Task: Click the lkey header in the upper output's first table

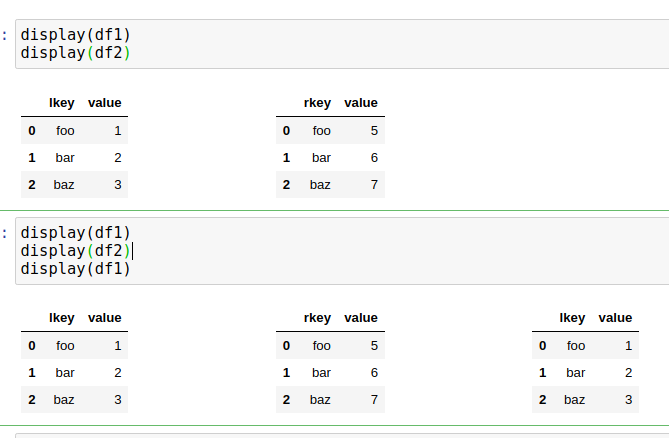Action: coord(62,103)
